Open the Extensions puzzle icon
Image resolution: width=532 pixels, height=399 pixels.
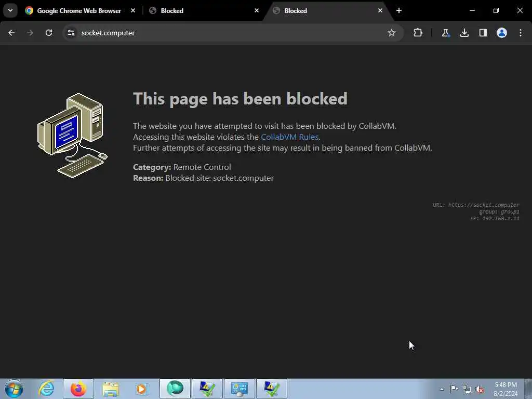click(x=418, y=33)
